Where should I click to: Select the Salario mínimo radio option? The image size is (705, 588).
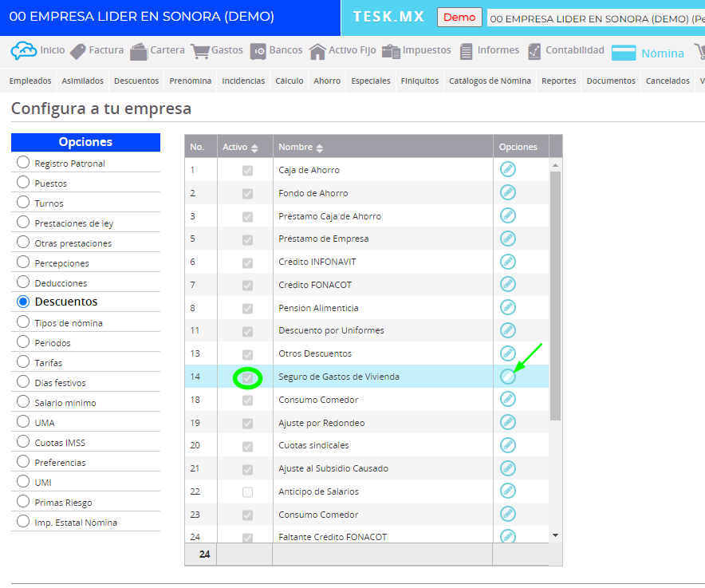[x=23, y=402]
